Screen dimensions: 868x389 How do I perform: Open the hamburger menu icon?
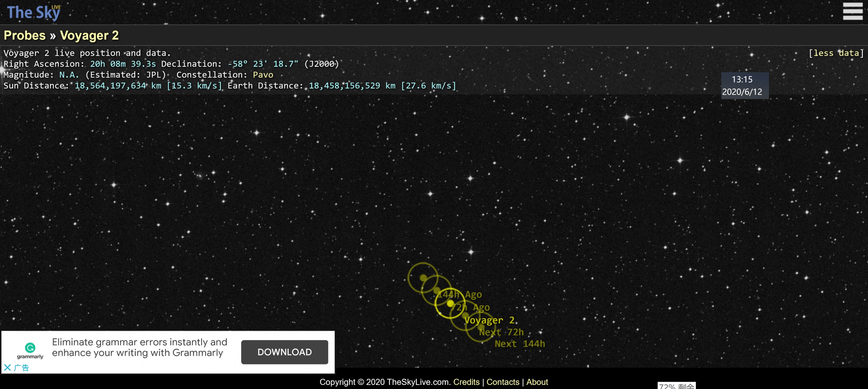click(852, 11)
